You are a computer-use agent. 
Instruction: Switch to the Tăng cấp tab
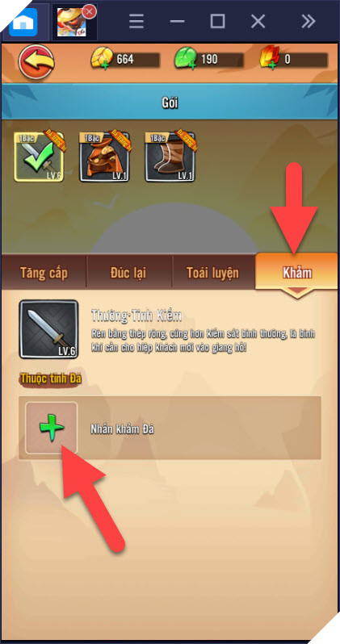point(44,273)
